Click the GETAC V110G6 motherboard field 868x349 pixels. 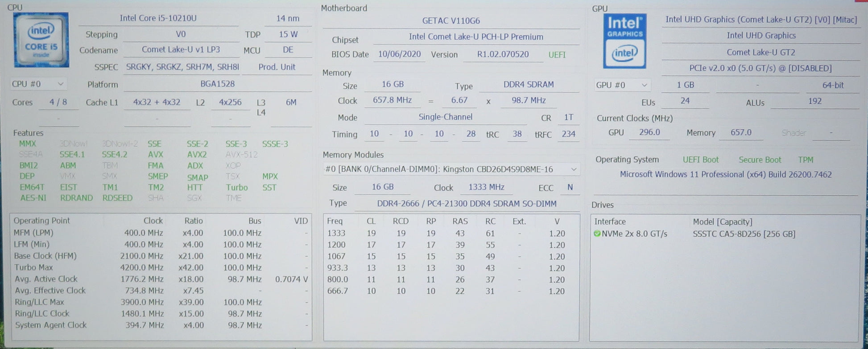[x=451, y=21]
